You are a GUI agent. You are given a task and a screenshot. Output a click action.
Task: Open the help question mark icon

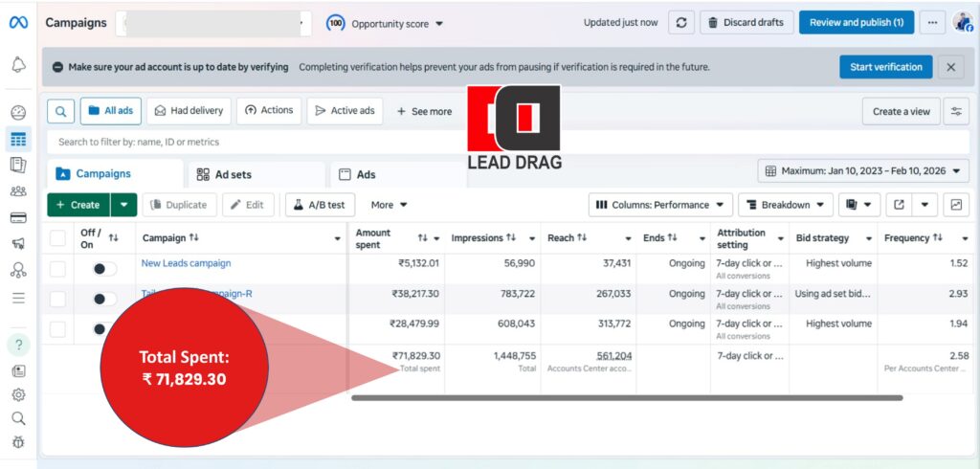(x=18, y=345)
